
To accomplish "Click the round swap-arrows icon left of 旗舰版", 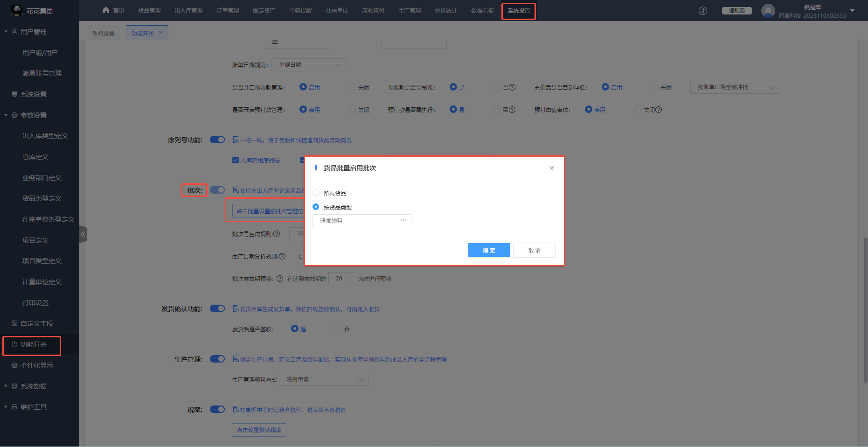I will (703, 11).
